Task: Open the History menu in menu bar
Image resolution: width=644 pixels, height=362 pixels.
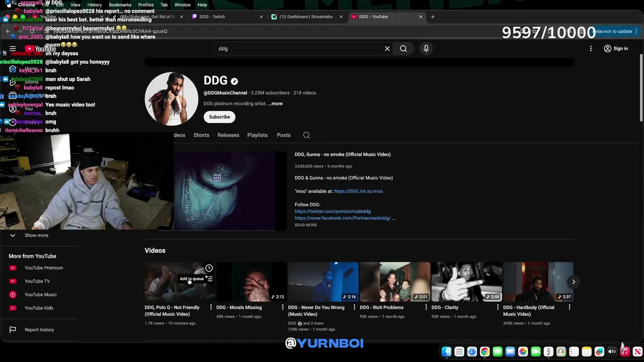Action: (95, 5)
